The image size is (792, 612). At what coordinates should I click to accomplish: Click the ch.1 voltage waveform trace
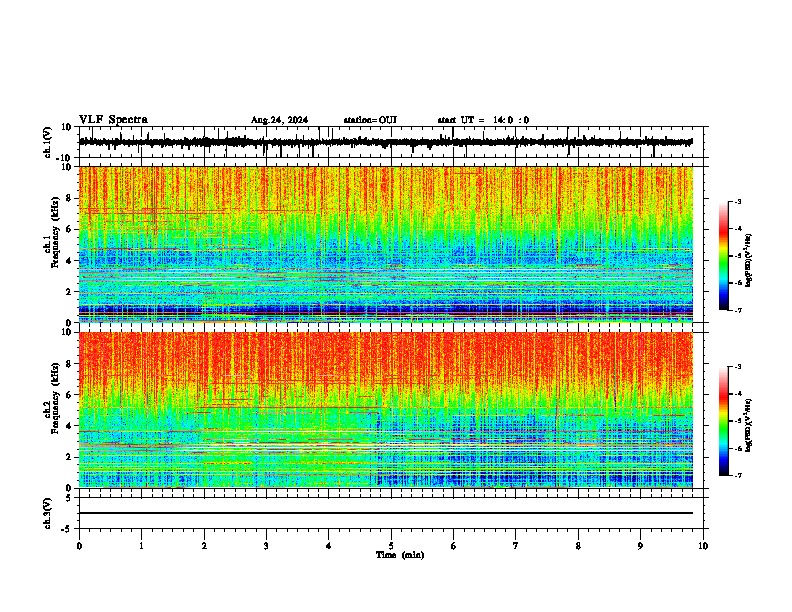click(x=385, y=142)
